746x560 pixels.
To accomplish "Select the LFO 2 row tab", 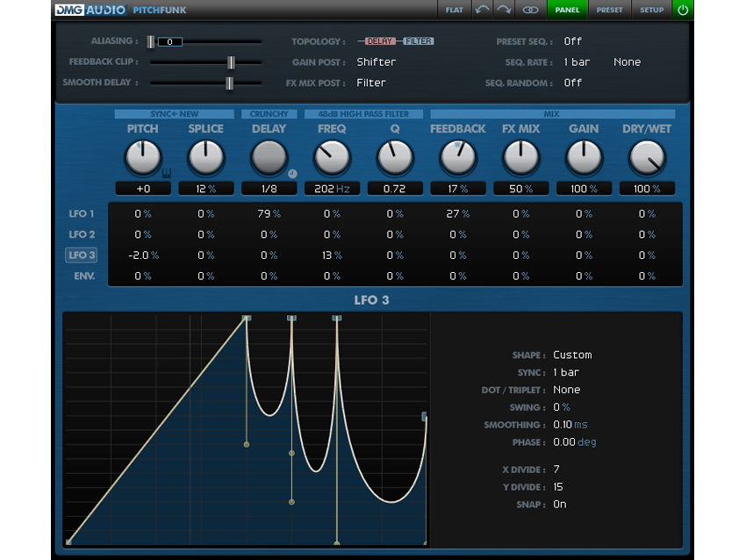I will pyautogui.click(x=82, y=234).
